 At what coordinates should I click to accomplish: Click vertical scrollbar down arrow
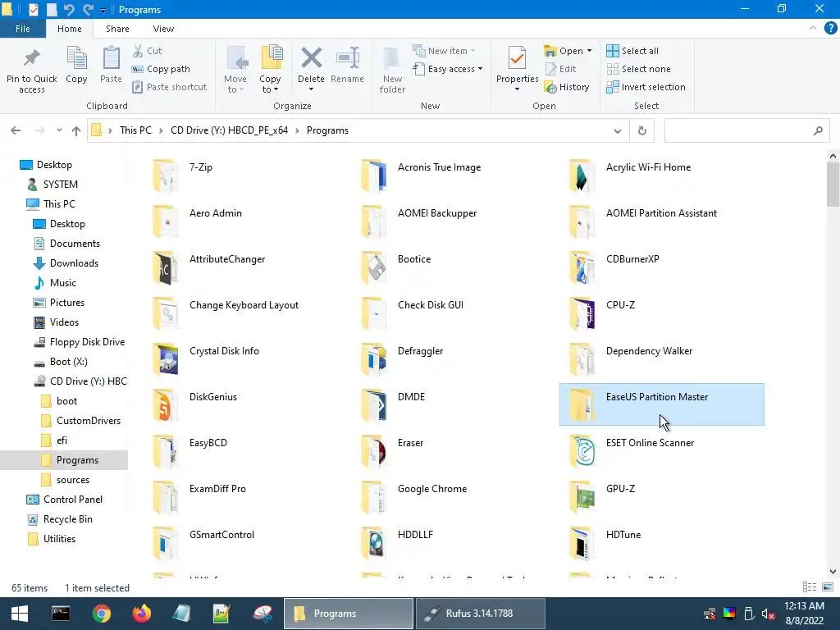[x=833, y=572]
